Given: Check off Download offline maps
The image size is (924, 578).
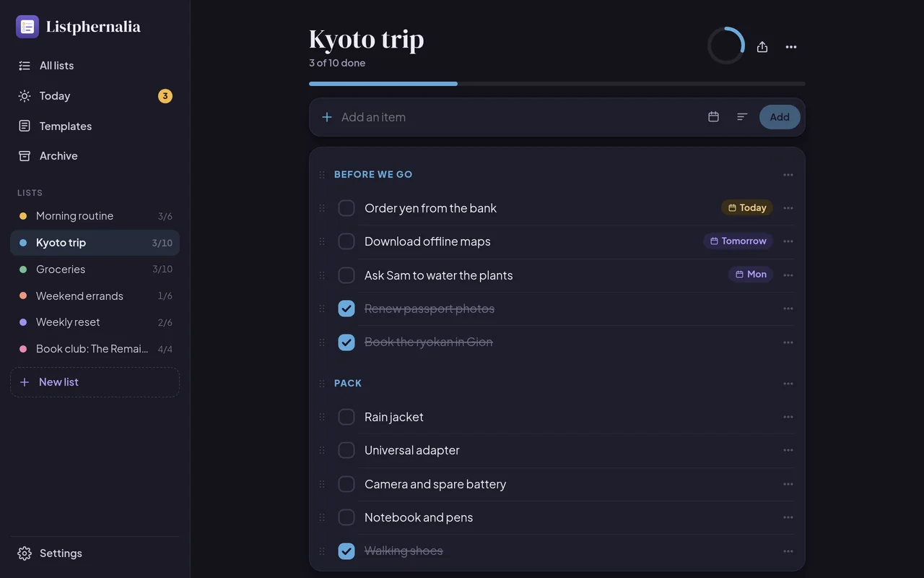Looking at the screenshot, I should (x=346, y=241).
